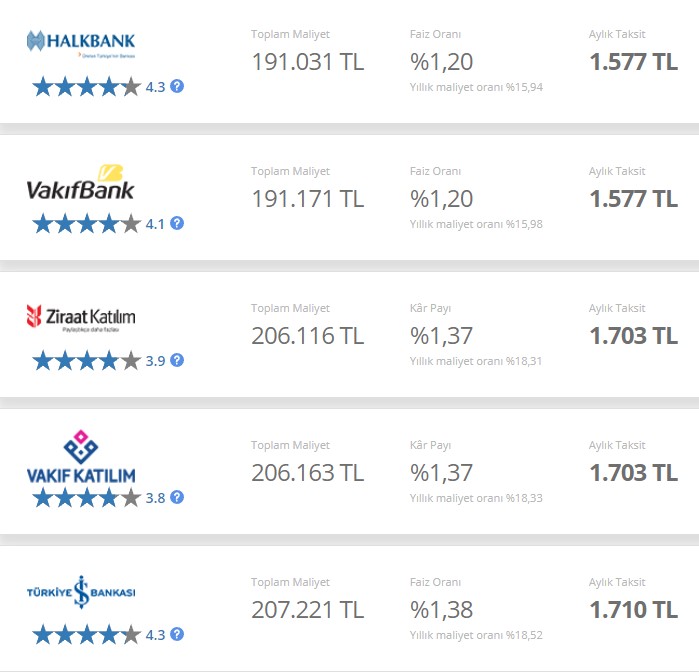Open the help icon beside Ziraat Katılım's 3.9 rating
Viewport: 699px width, 672px height.
(x=177, y=361)
